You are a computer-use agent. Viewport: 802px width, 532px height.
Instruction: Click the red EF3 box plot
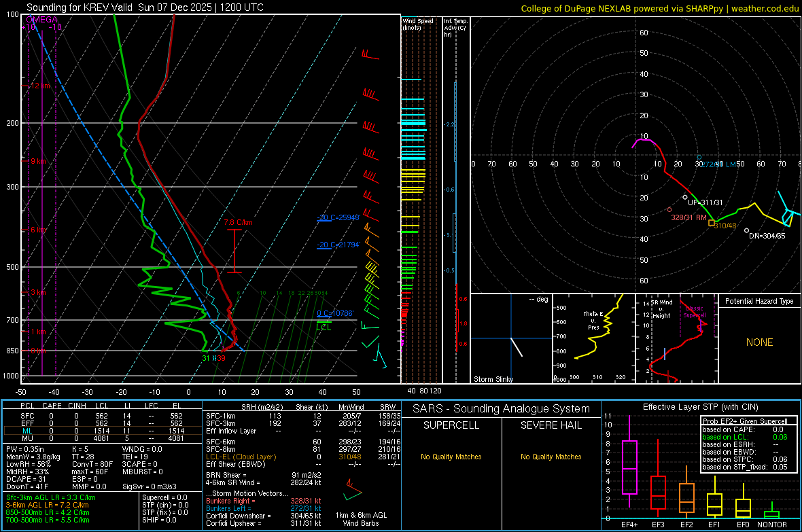(658, 479)
